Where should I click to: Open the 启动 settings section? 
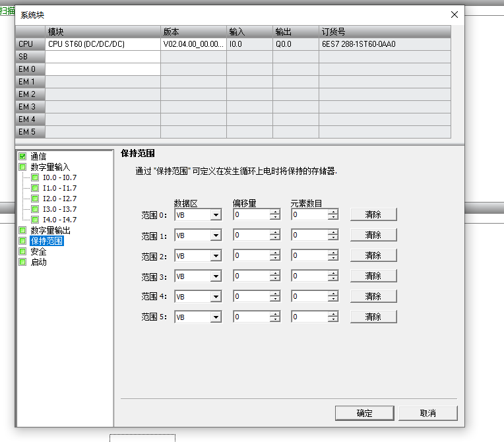coord(38,262)
